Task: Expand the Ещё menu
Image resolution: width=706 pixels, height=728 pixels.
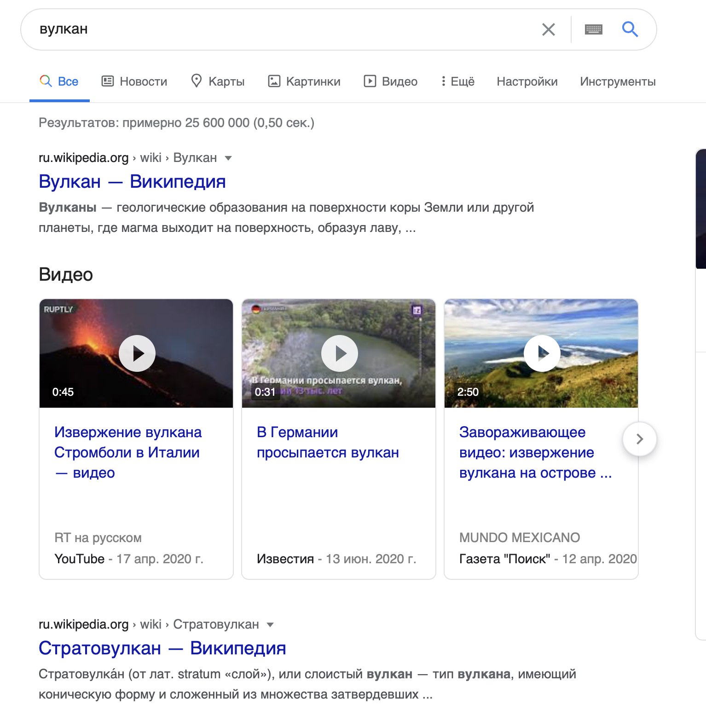Action: 457,81
